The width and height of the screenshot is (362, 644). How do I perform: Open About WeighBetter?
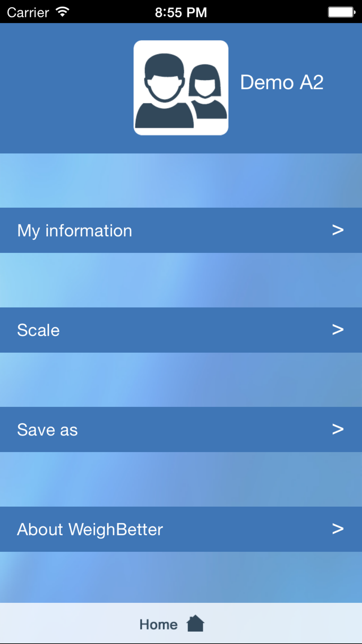coord(90,530)
